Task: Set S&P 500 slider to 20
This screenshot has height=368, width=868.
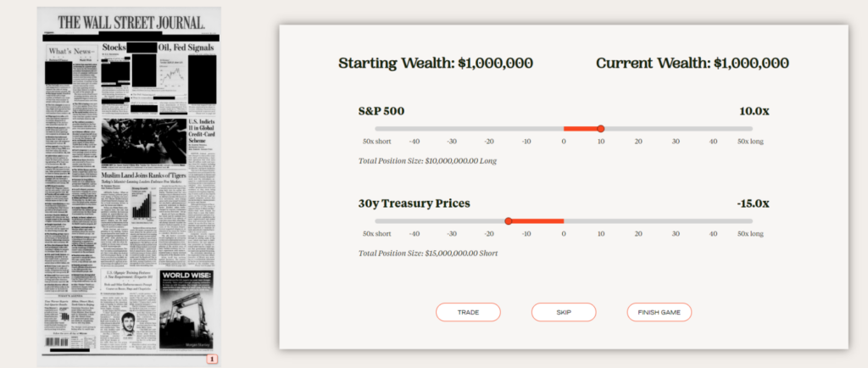Action: (638, 129)
